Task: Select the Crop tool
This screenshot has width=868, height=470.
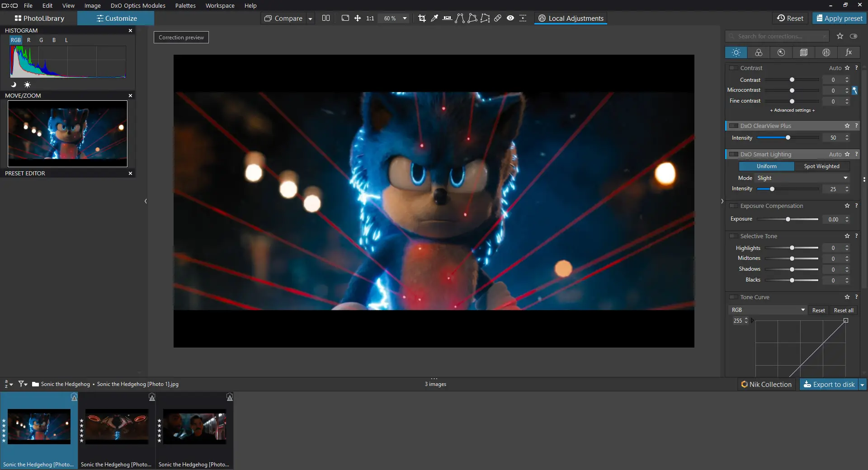Action: click(422, 18)
